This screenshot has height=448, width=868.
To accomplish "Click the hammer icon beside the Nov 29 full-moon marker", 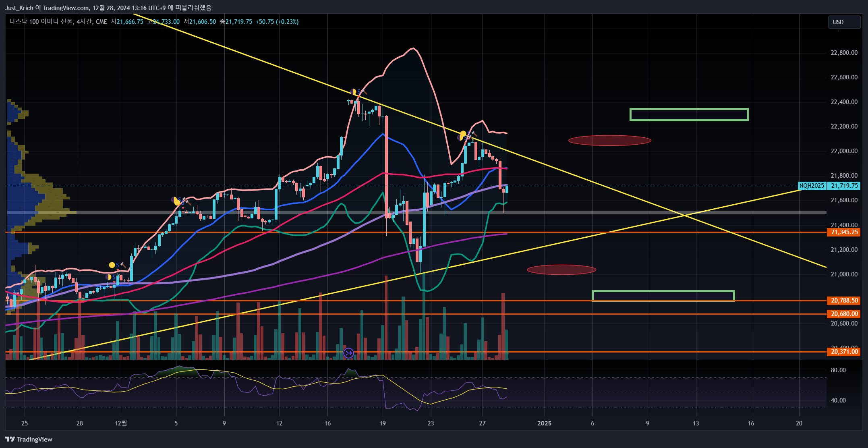I will pos(123,265).
